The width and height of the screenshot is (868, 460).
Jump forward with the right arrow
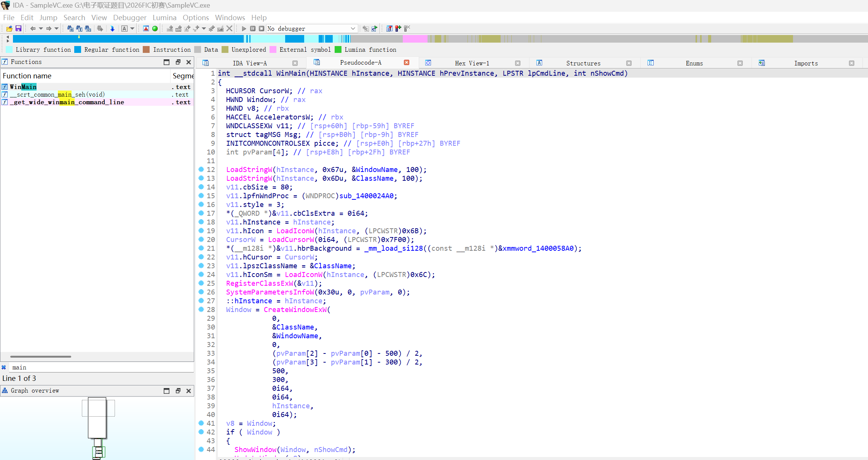click(49, 29)
